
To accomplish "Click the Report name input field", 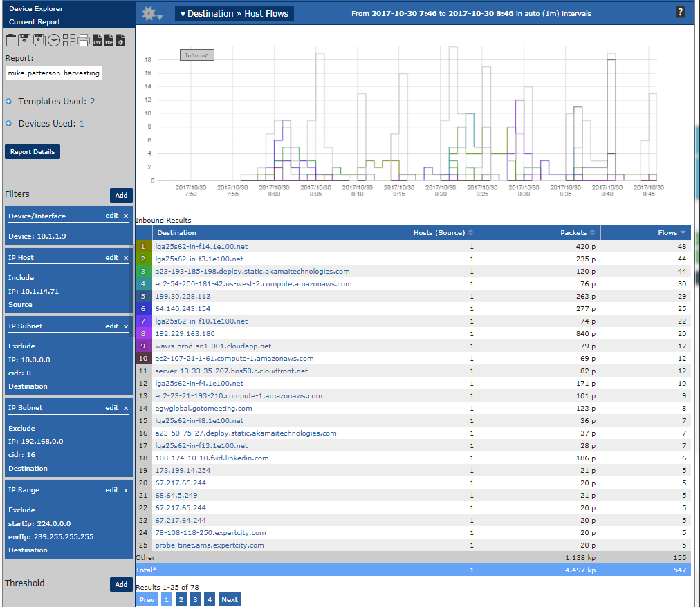I will coord(54,73).
